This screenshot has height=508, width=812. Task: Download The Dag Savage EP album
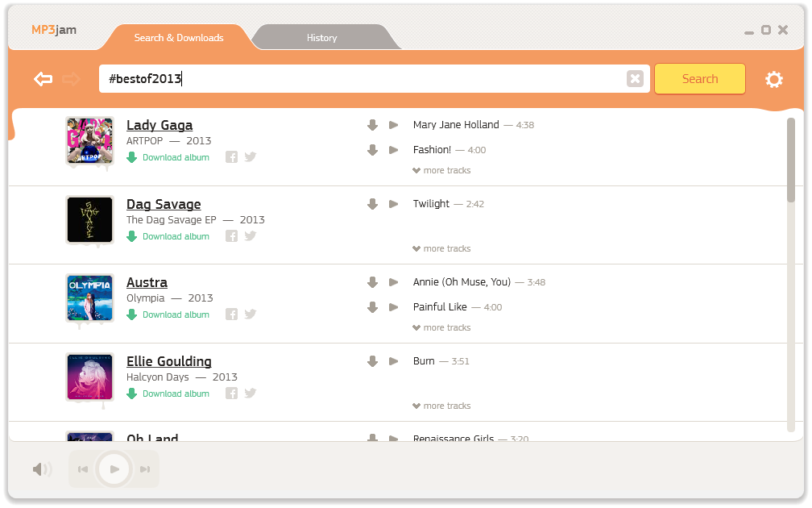click(168, 235)
